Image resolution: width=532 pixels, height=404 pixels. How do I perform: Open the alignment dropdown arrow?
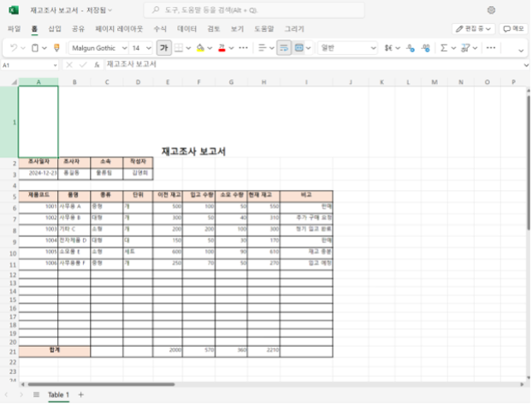[272, 48]
